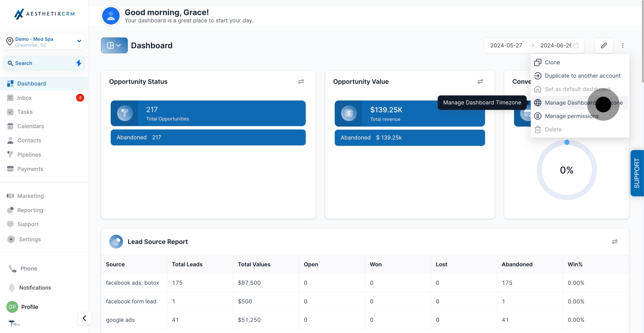Click the start date 2024-05-27 field
This screenshot has width=644, height=333.
click(506, 45)
